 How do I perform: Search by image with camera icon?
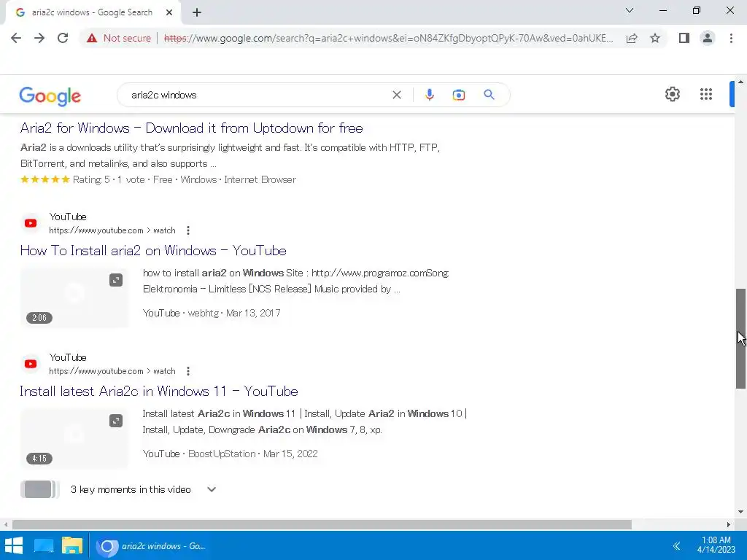pos(459,95)
